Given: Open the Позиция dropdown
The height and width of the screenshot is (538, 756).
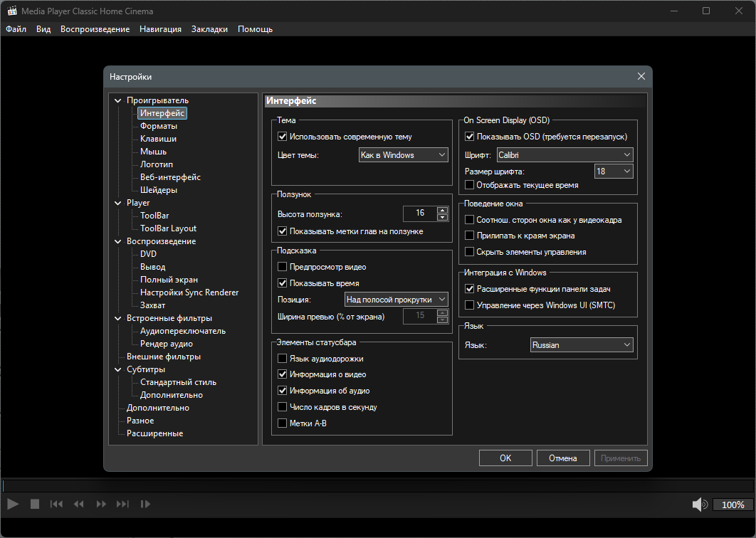Looking at the screenshot, I should tap(397, 300).
